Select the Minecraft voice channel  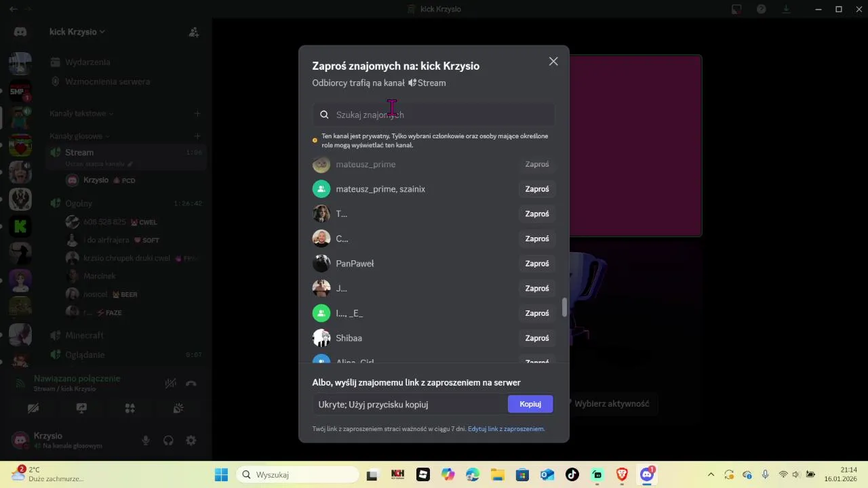[127, 335]
